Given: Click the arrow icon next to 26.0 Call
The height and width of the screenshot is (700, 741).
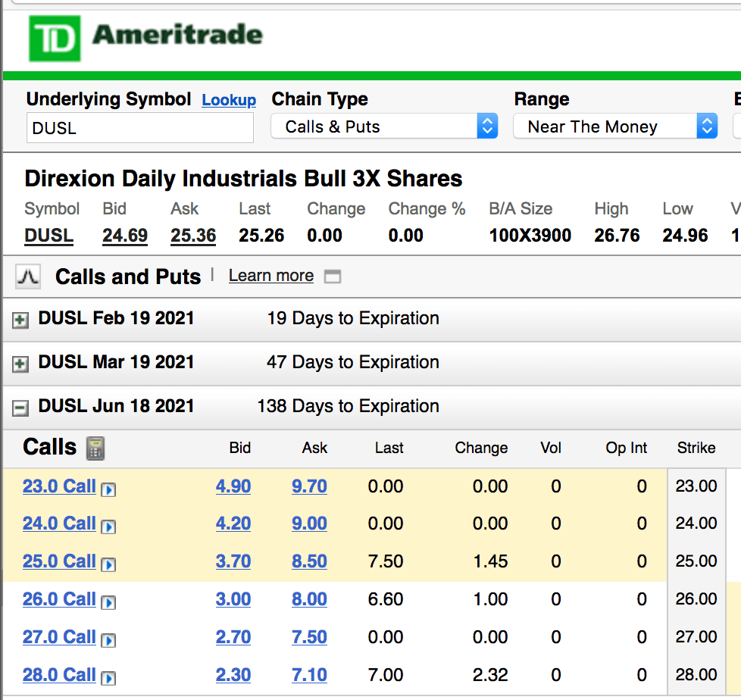Looking at the screenshot, I should tap(108, 602).
